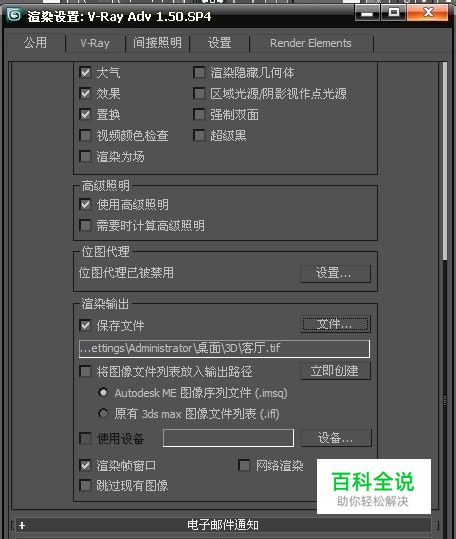This screenshot has height=539, width=456.
Task: Toggle the 渲染帧窗口 checkbox
Action: tap(85, 465)
